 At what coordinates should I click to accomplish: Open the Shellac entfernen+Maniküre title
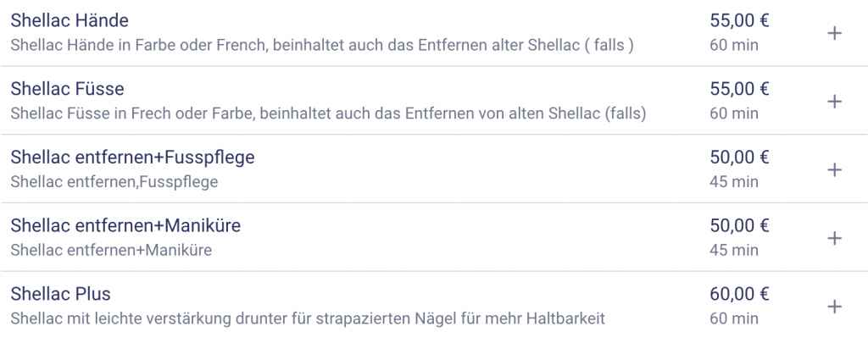click(126, 226)
